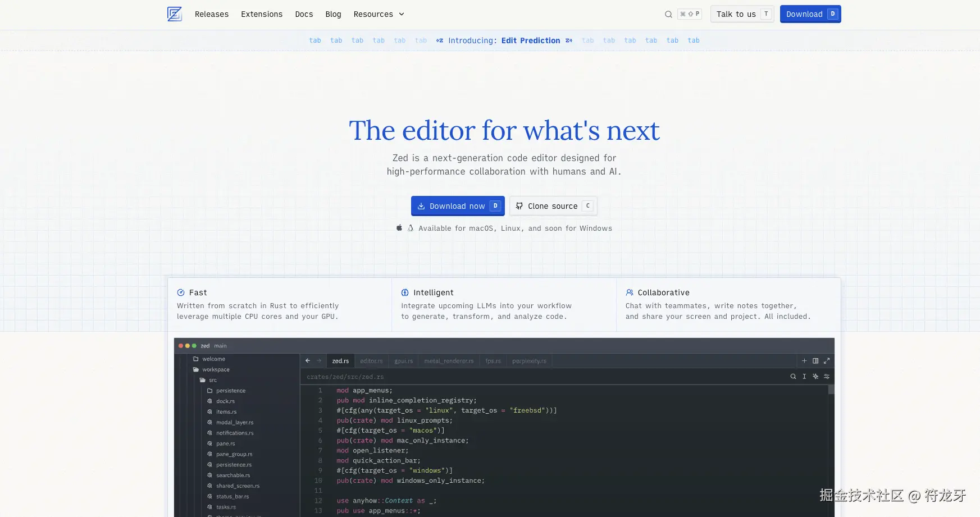Click the Download now button
The width and height of the screenshot is (980, 517).
coord(458,206)
